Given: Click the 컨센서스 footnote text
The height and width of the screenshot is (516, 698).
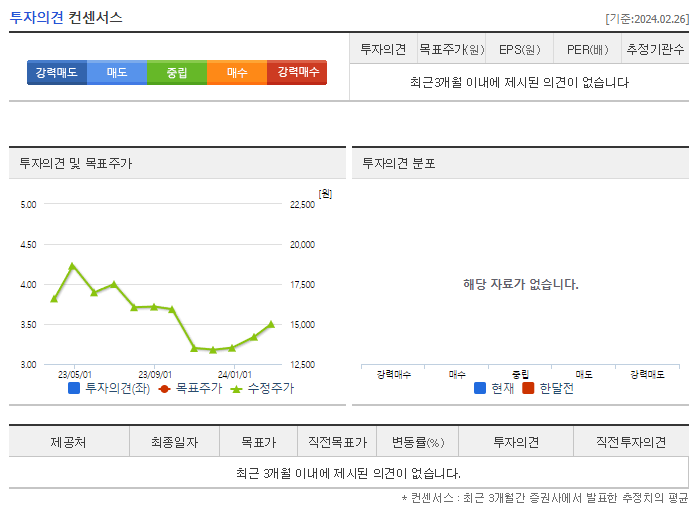Looking at the screenshot, I should [545, 498].
